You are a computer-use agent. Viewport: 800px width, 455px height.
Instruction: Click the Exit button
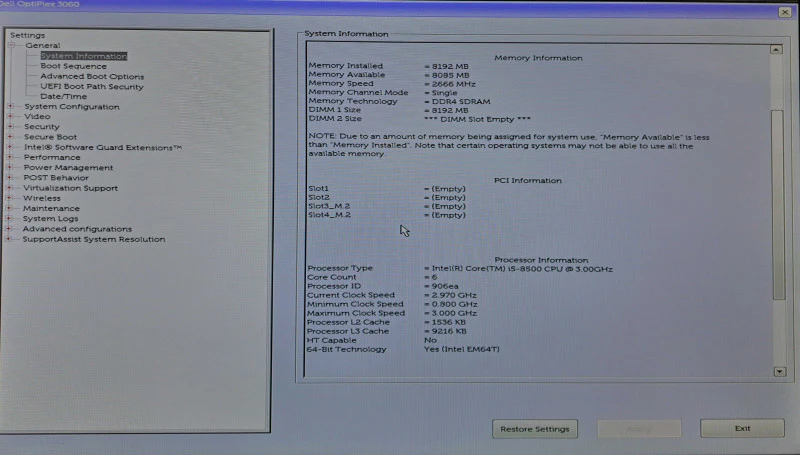coord(742,428)
